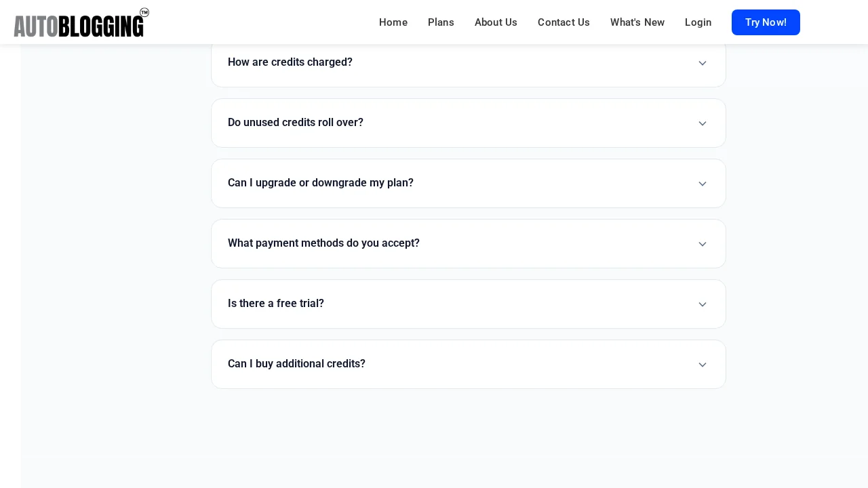
Task: Click the arrow next to "Do unused credits roll over?"
Action: coord(703,123)
